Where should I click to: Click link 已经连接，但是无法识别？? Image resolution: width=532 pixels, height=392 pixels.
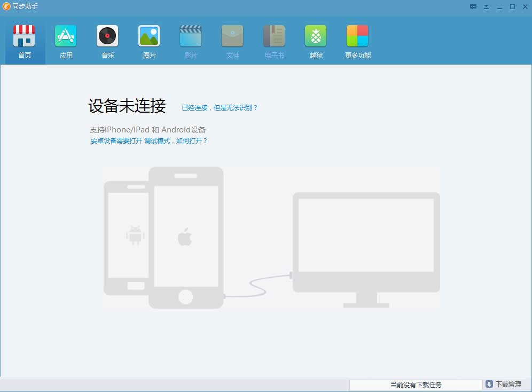220,108
